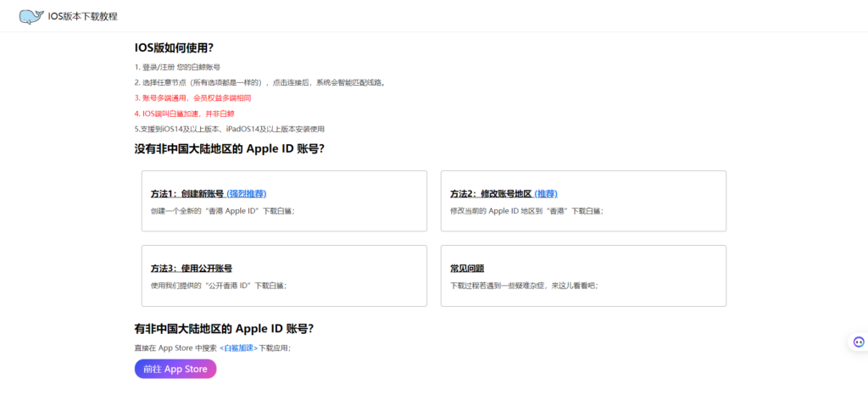Open the "方法2: 修改账号地区" card title

pyautogui.click(x=491, y=193)
